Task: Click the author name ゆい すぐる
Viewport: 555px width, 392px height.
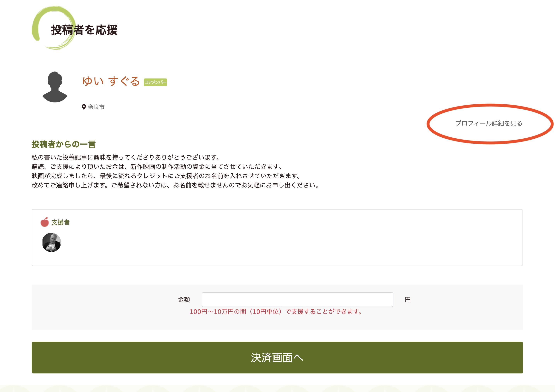Action: [x=111, y=81]
